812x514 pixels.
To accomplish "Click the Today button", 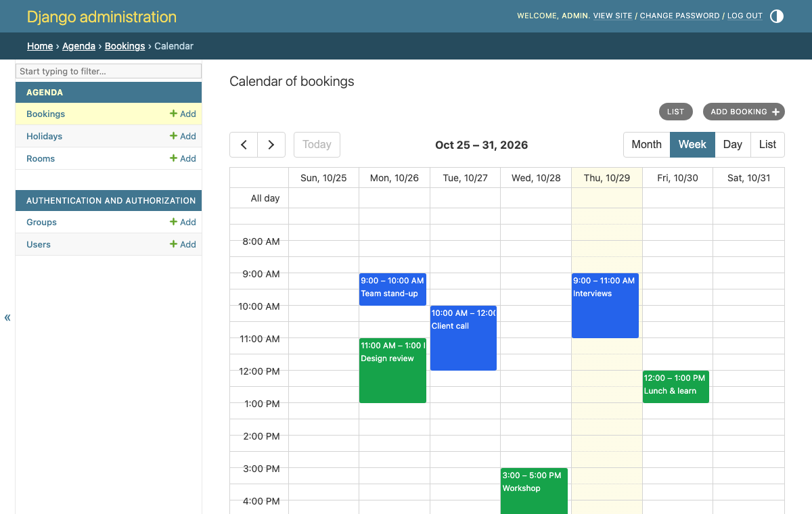I will [x=317, y=145].
